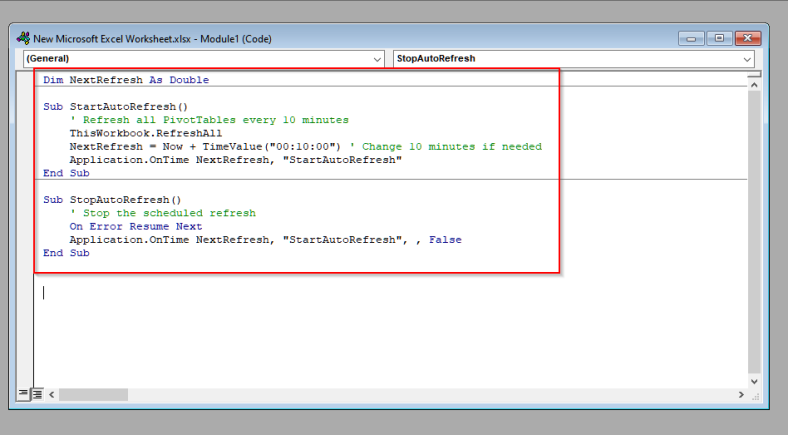Maximize the Module1 code window
The image size is (788, 435).
[718, 38]
